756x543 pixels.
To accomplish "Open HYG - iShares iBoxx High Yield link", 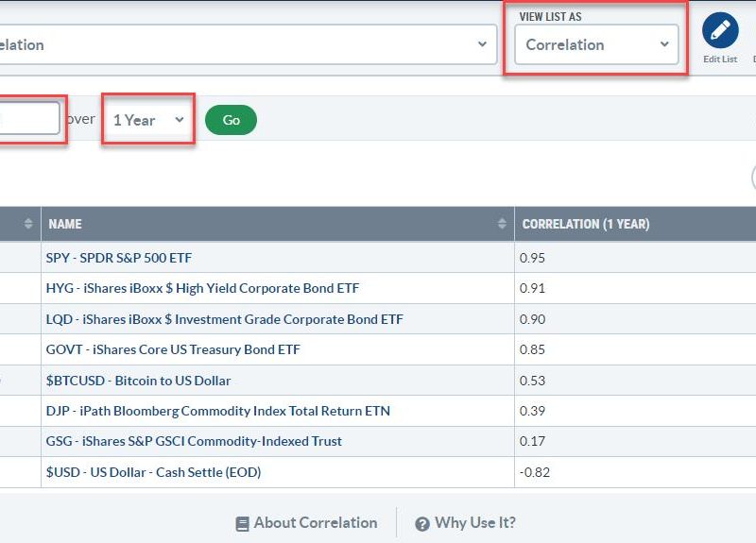I will coord(202,288).
